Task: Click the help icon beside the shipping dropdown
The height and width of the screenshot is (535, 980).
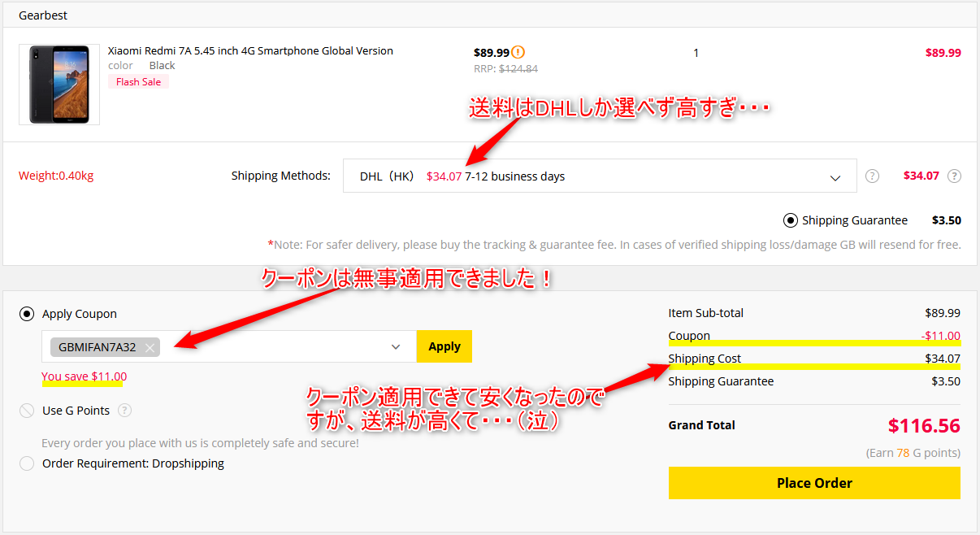Action: tap(872, 176)
